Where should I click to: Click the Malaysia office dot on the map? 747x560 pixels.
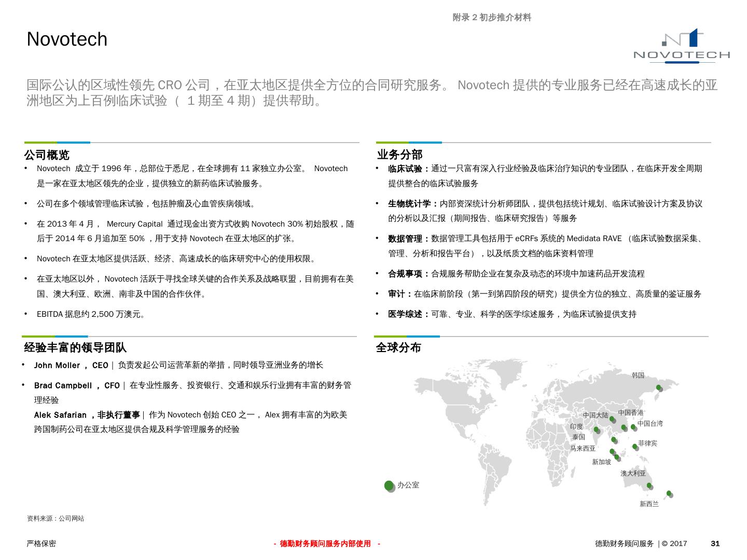point(612,451)
